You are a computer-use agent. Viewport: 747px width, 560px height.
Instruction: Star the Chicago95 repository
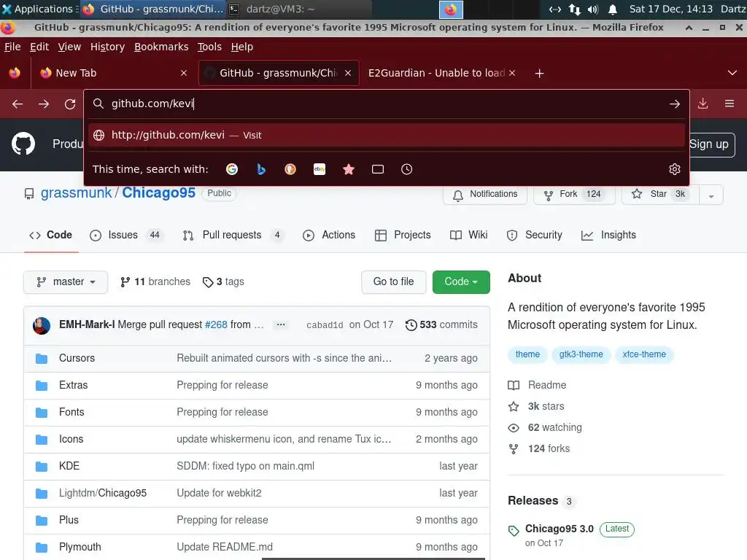tap(660, 195)
